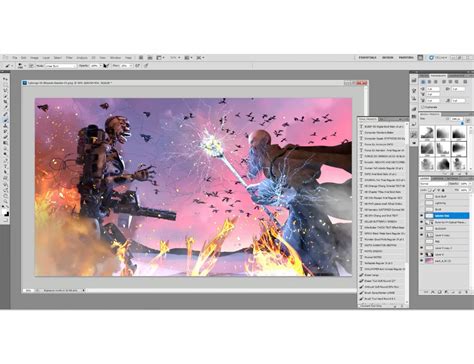Switch to the Paragraph panel tab
474x364 pixels.
click(x=438, y=76)
